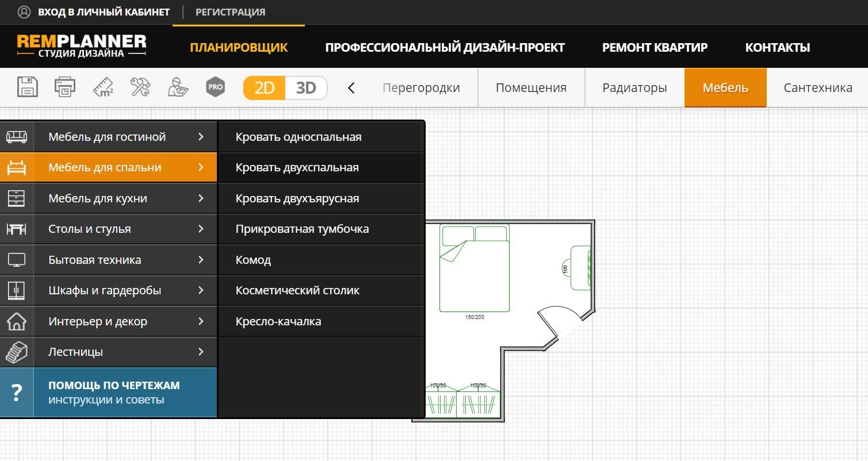868x461 pixels.
Task: Choose Прикроватная тумбочка item
Action: tap(321, 229)
